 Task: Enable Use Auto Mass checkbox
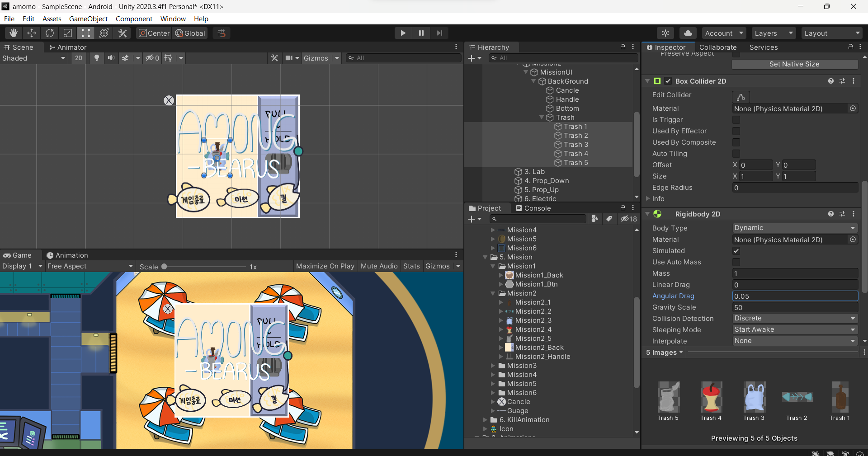736,262
